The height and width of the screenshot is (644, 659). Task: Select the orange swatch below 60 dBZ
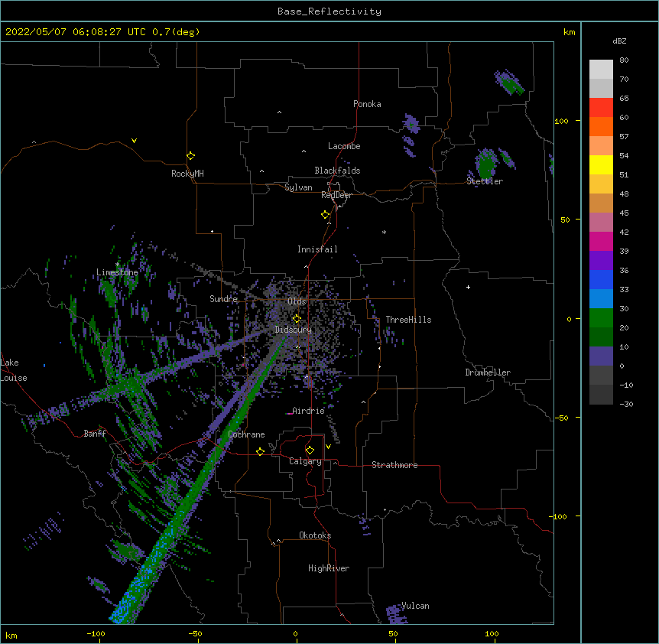[x=601, y=126]
